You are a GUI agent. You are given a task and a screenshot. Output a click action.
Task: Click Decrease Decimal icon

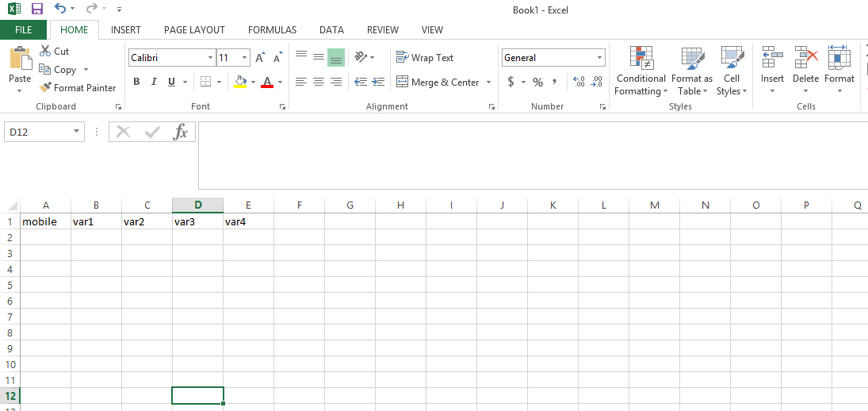pos(596,82)
